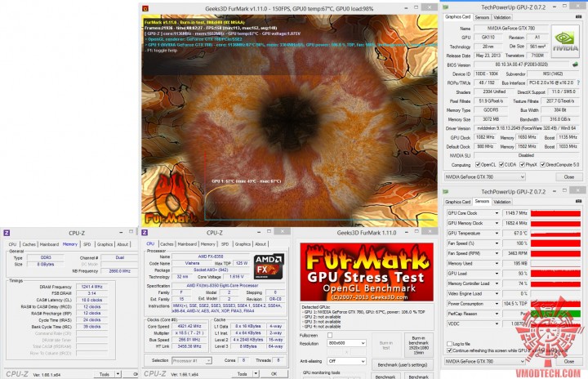Click the FurMark GPU Stress Test banner
This screenshot has width=588, height=379.
pyautogui.click(x=367, y=272)
